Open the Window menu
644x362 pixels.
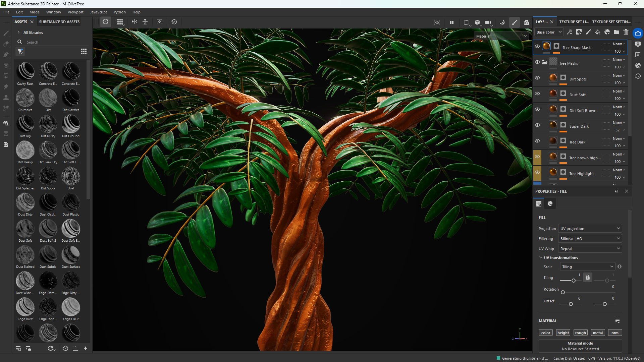coord(53,12)
